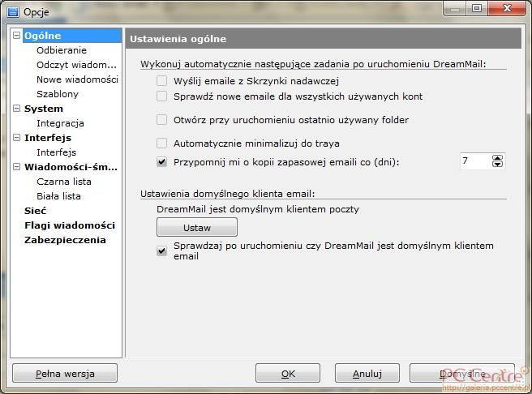
Task: Uncheck 'Przypomnij mi o kopii zapasowej' checkbox
Action: pyautogui.click(x=162, y=162)
